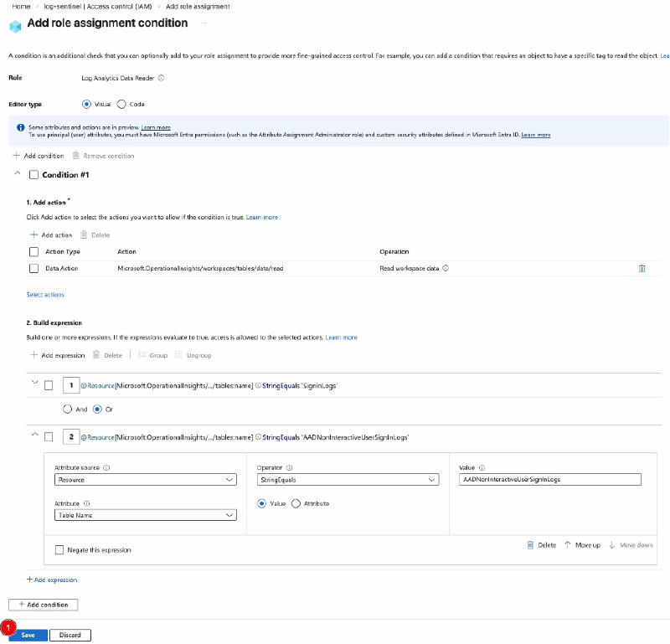The width and height of the screenshot is (670, 644).
Task: Click the info icon beside Read workspace data
Action: pos(446,268)
